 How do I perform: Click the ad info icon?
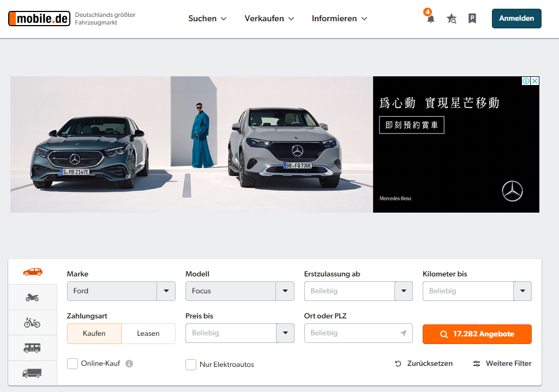point(526,81)
